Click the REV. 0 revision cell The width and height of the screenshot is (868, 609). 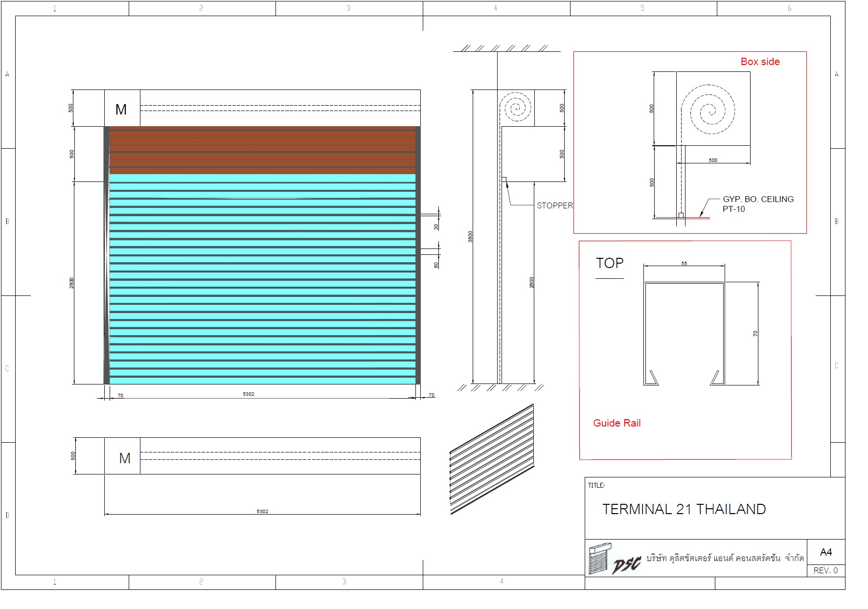825,570
